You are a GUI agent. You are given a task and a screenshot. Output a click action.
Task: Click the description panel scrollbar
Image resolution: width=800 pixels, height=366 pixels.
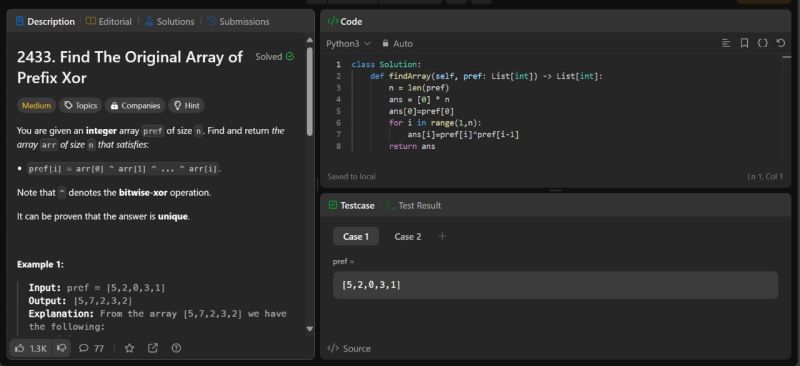tap(310, 92)
